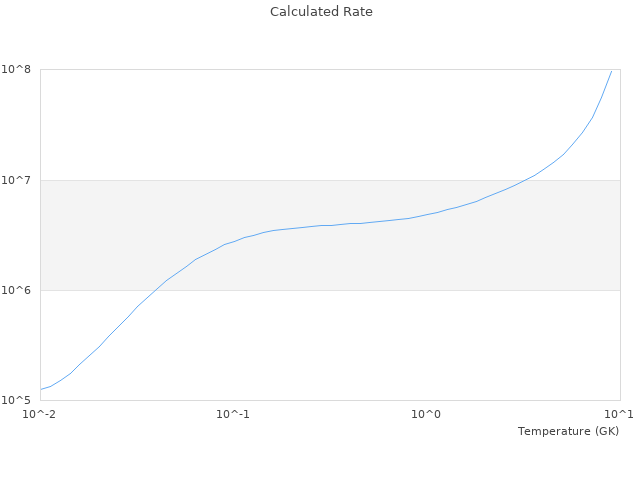Screen dimensions: 640x480
Task: Select the 10^1 x-axis label
Action: point(619,414)
